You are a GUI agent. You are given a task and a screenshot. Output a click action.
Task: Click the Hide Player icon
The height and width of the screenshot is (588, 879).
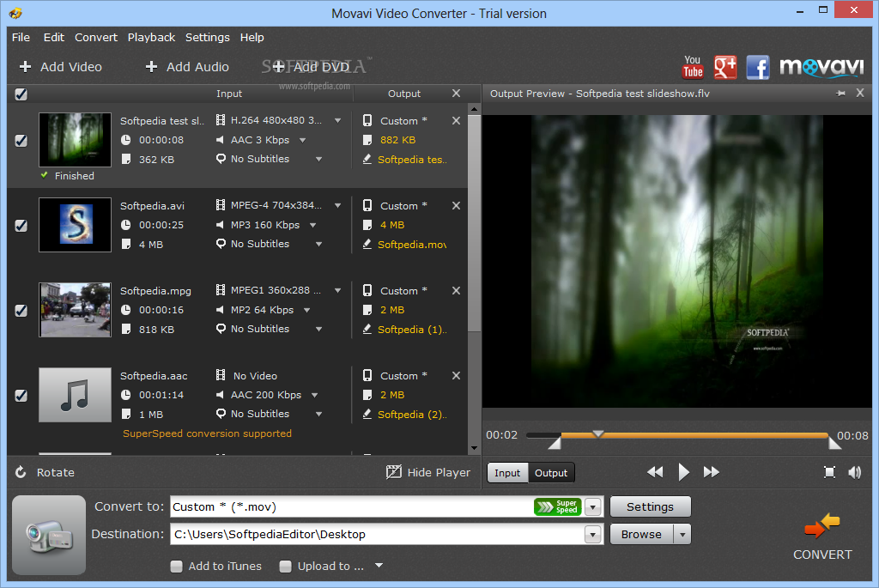(393, 472)
